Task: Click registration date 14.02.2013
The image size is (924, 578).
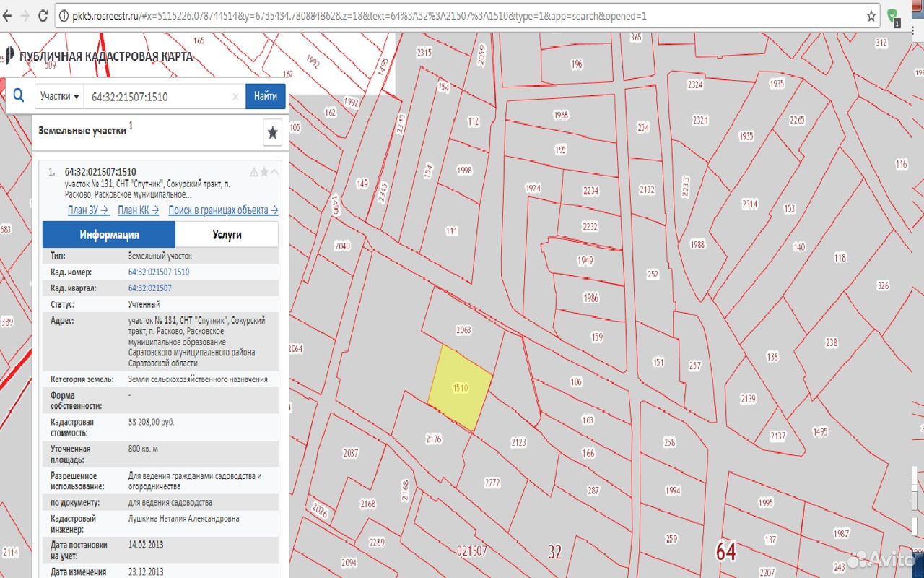Action: click(146, 545)
